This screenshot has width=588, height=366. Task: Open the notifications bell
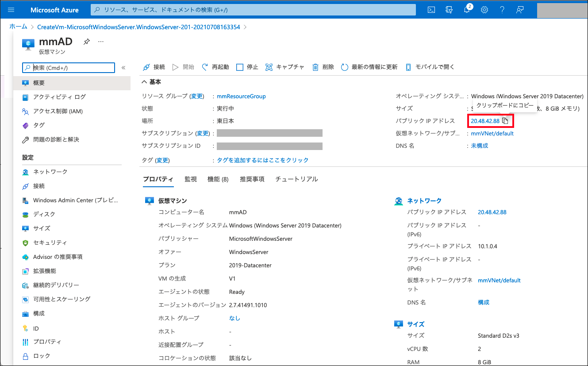tap(467, 10)
